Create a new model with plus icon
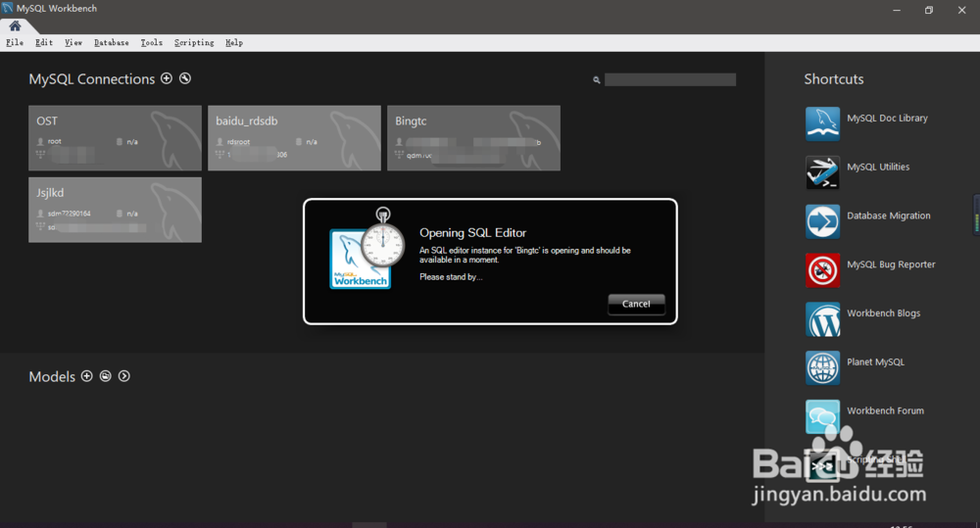The width and height of the screenshot is (980, 528). click(87, 375)
